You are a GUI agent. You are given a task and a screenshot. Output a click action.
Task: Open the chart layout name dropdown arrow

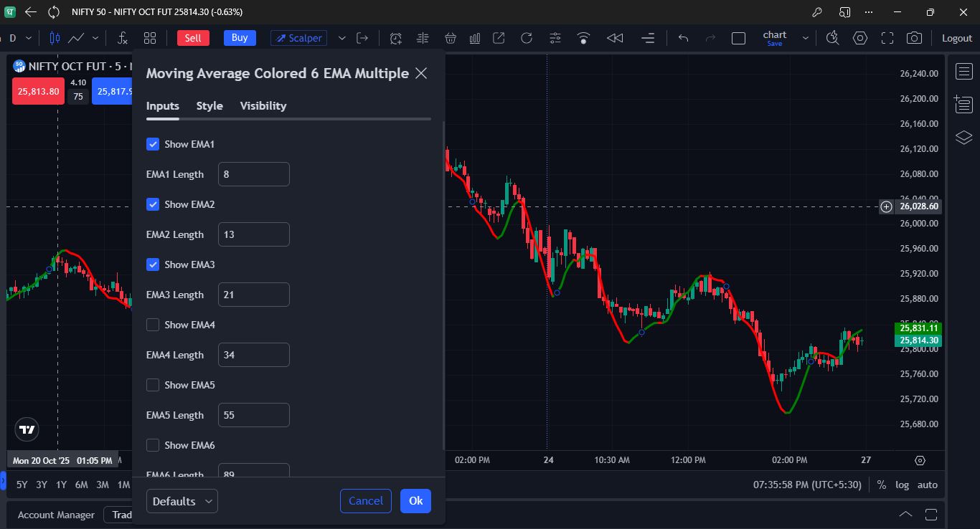click(805, 38)
